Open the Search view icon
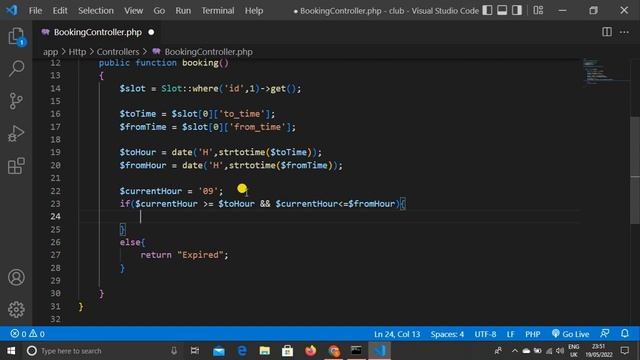 click(x=16, y=68)
